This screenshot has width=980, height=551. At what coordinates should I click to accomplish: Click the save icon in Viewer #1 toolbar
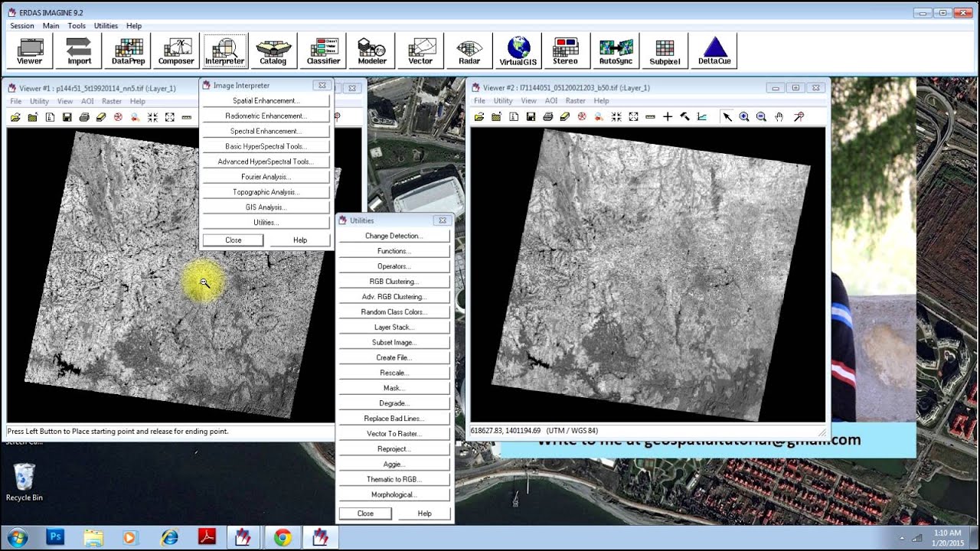coord(67,117)
